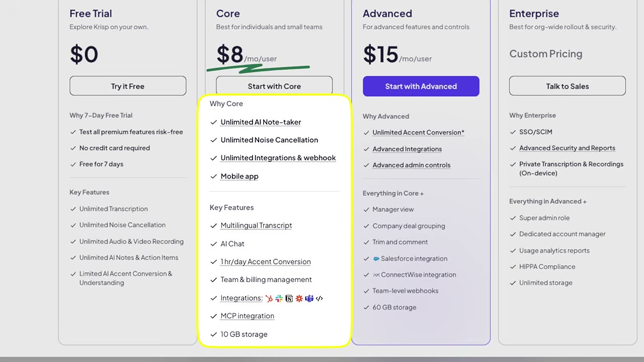
Task: Click the Multilingual Transcript link
Action: 256,226
